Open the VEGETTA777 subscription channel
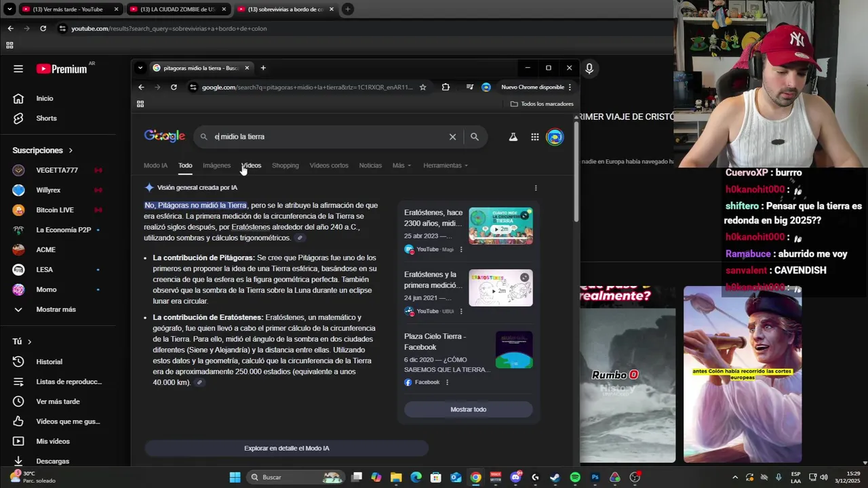Screen dimensions: 868x488 click(57, 170)
